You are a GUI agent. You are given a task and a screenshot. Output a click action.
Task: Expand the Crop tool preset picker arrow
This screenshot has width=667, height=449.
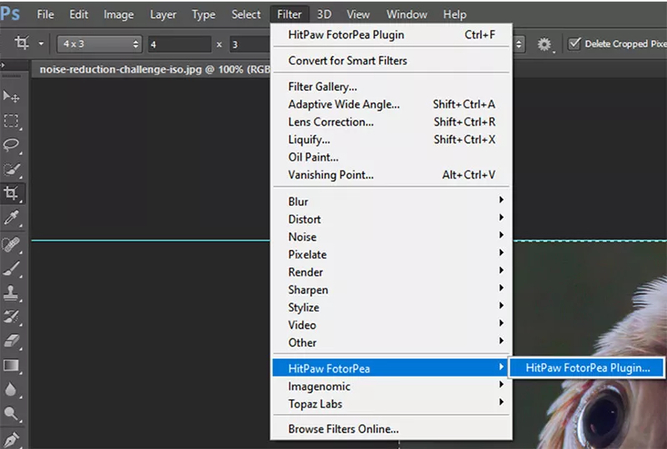(x=41, y=44)
